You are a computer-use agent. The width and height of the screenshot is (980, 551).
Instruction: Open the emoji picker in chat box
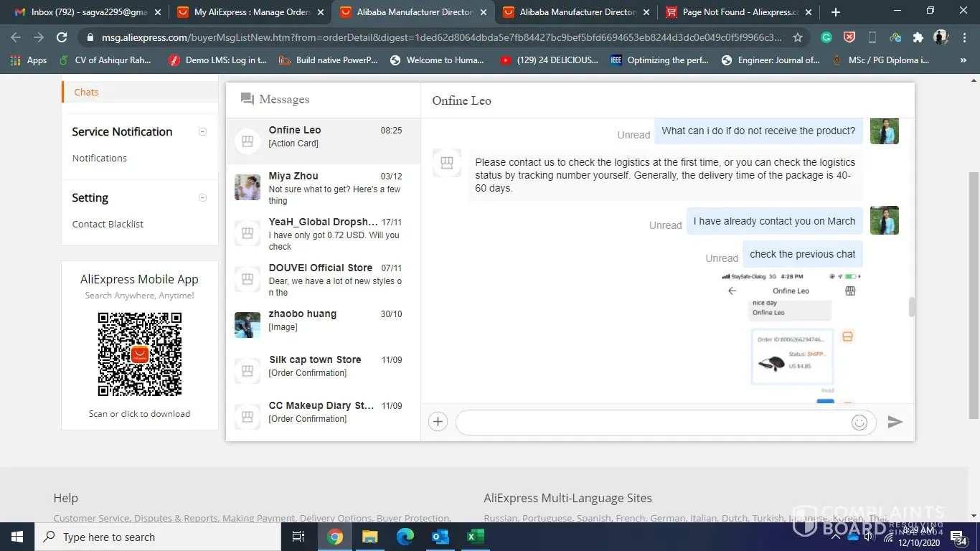(859, 423)
